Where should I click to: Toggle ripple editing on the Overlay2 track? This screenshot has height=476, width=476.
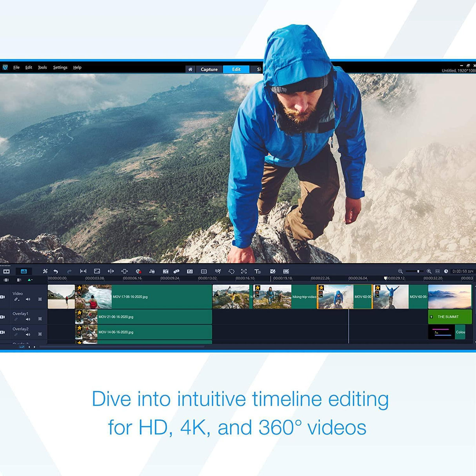[x=40, y=334]
